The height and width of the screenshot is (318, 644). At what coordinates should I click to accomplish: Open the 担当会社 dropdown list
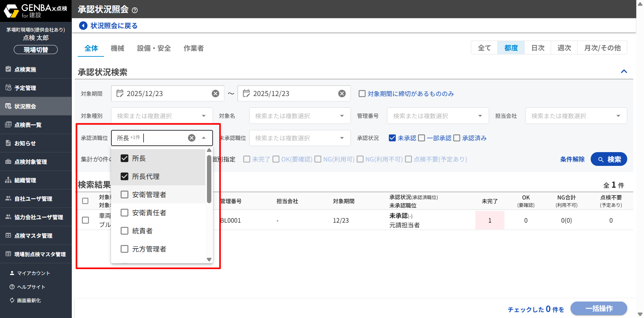point(618,116)
